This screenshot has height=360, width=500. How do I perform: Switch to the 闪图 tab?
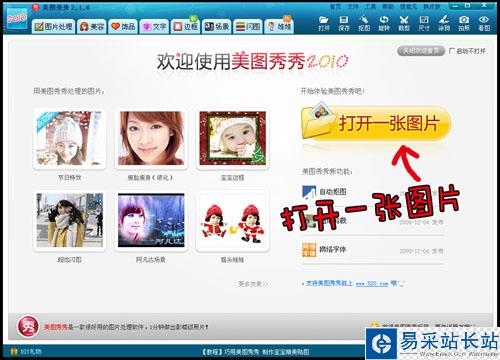point(248,26)
